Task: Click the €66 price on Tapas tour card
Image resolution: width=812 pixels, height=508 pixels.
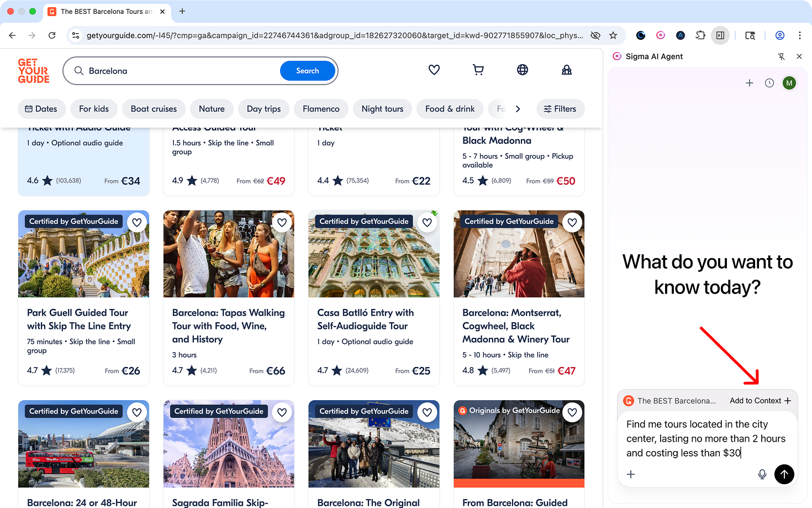Action: coord(276,371)
